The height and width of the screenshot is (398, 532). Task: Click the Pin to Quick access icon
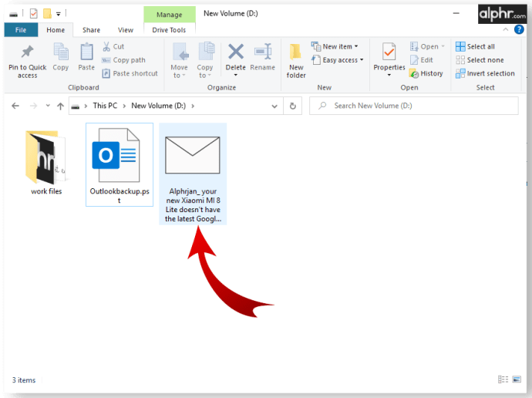click(28, 52)
